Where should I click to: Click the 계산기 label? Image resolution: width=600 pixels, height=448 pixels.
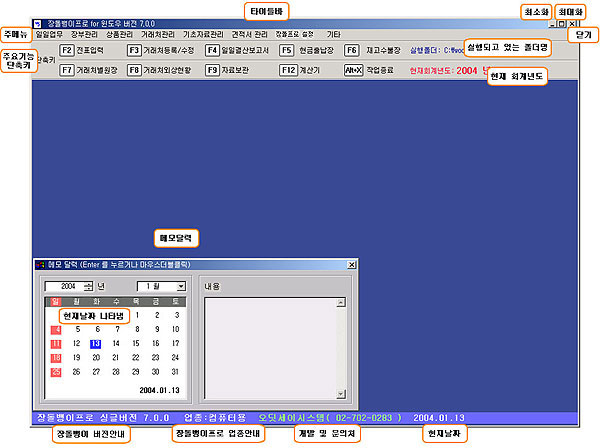[309, 70]
